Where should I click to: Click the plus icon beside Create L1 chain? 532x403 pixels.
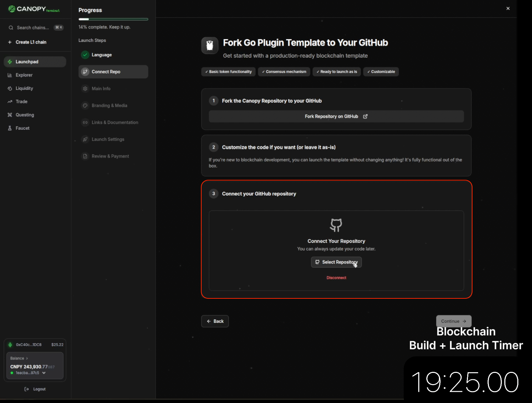click(x=10, y=42)
